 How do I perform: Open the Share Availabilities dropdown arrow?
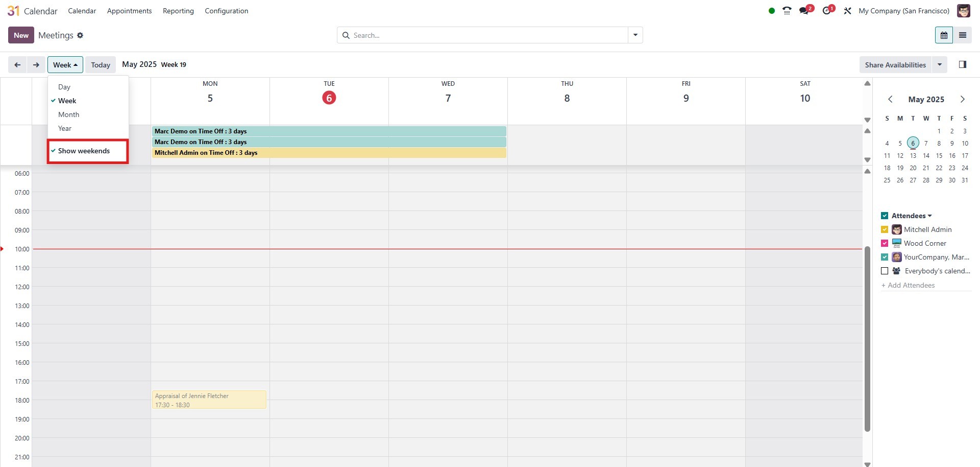[940, 65]
